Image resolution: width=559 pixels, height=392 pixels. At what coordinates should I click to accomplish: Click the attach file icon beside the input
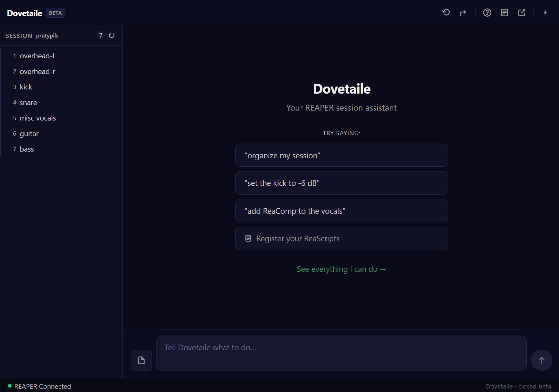141,360
